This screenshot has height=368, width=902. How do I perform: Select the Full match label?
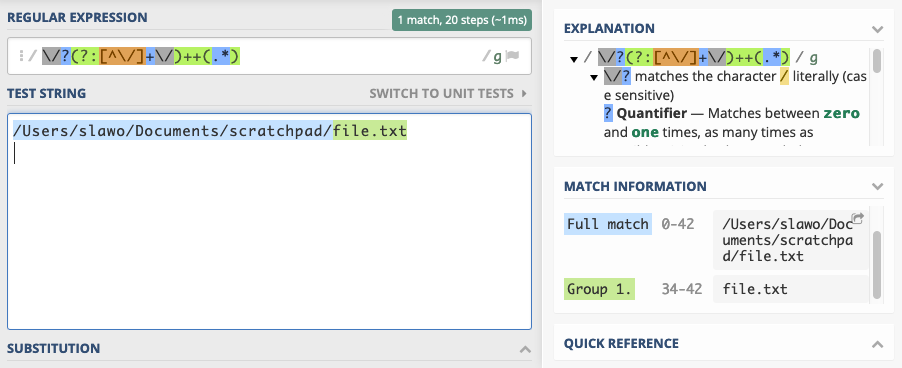[x=607, y=224]
